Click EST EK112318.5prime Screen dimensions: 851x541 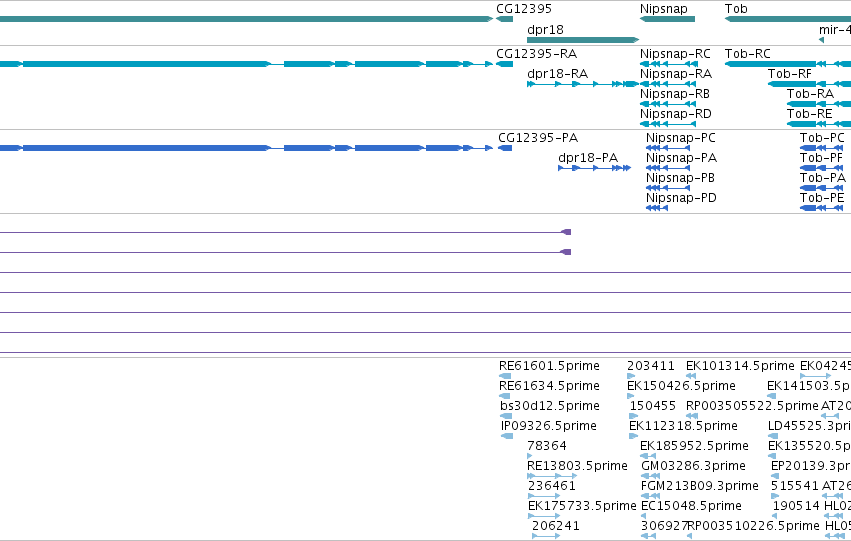[683, 426]
